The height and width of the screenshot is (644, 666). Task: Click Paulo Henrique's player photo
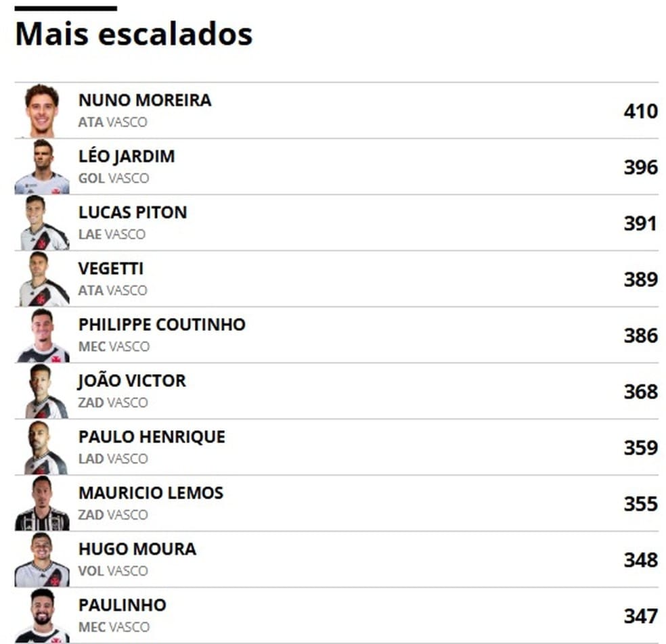tap(42, 447)
